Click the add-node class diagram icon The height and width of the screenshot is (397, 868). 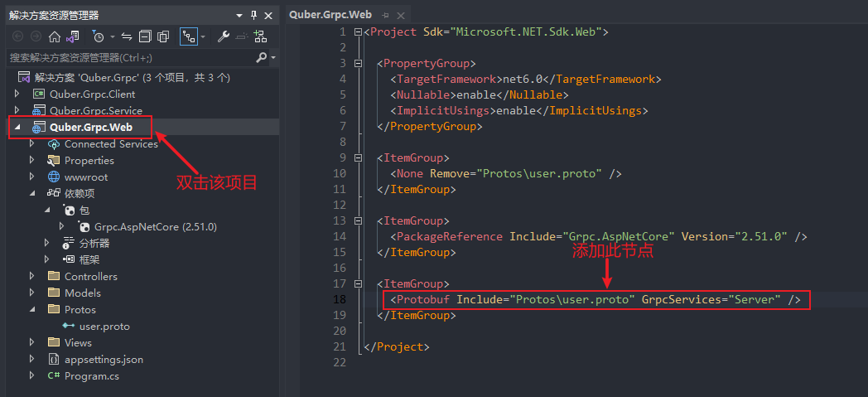coord(260,37)
